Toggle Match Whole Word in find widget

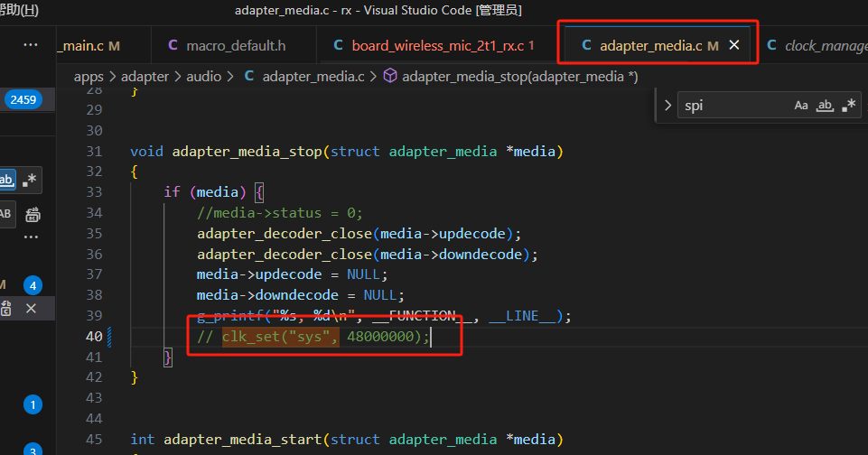[x=825, y=105]
